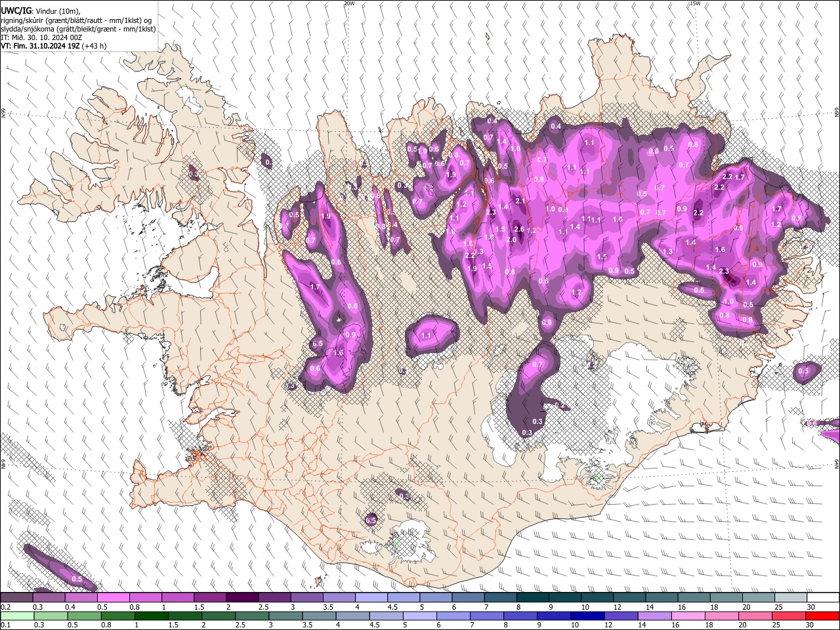Click the "0.2" label under the upper legend row
Image resolution: width=840 pixels, height=630 pixels.
(5, 607)
